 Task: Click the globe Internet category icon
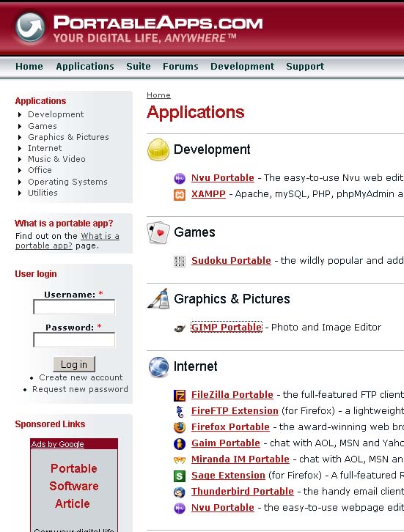point(158,367)
